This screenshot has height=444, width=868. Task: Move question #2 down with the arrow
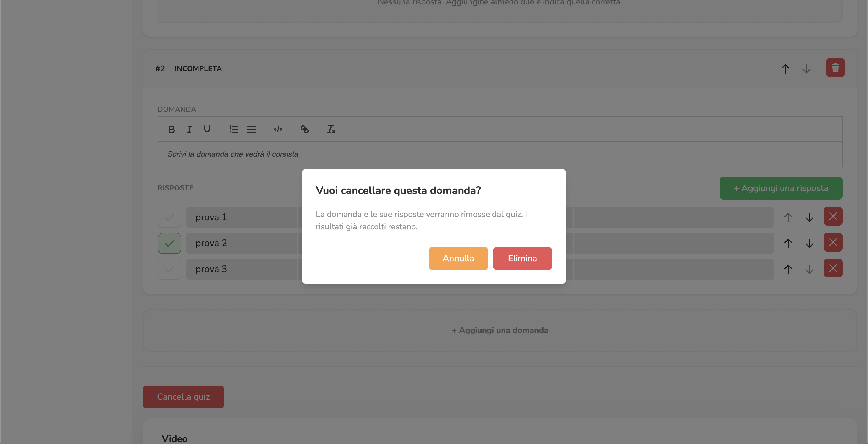[806, 69]
